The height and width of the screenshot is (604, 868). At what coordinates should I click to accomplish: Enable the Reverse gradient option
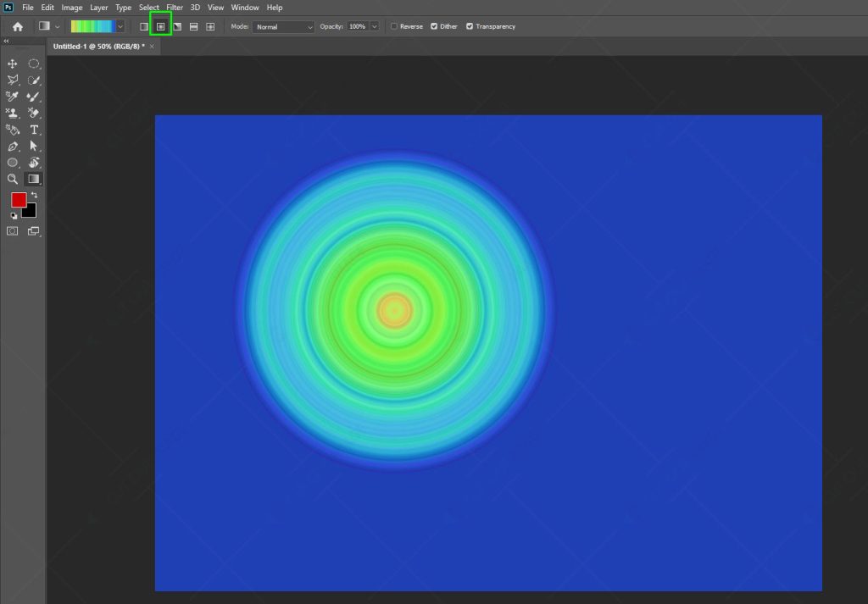(x=394, y=26)
